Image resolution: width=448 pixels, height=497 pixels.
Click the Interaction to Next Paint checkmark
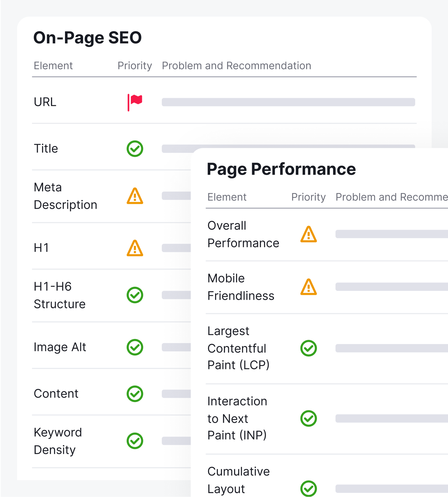[x=309, y=419]
